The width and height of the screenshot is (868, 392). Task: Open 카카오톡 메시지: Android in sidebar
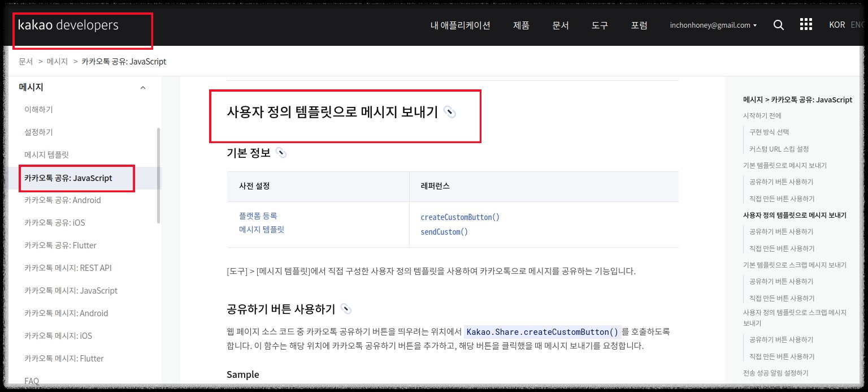tap(66, 313)
